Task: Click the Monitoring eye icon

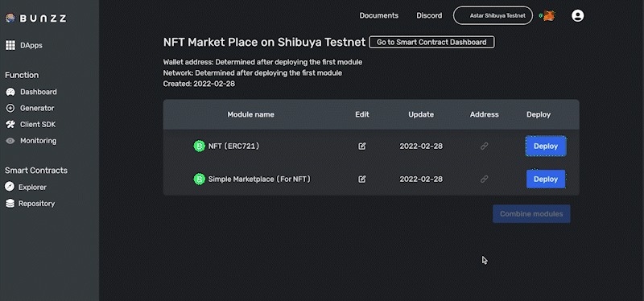Action: tap(10, 141)
